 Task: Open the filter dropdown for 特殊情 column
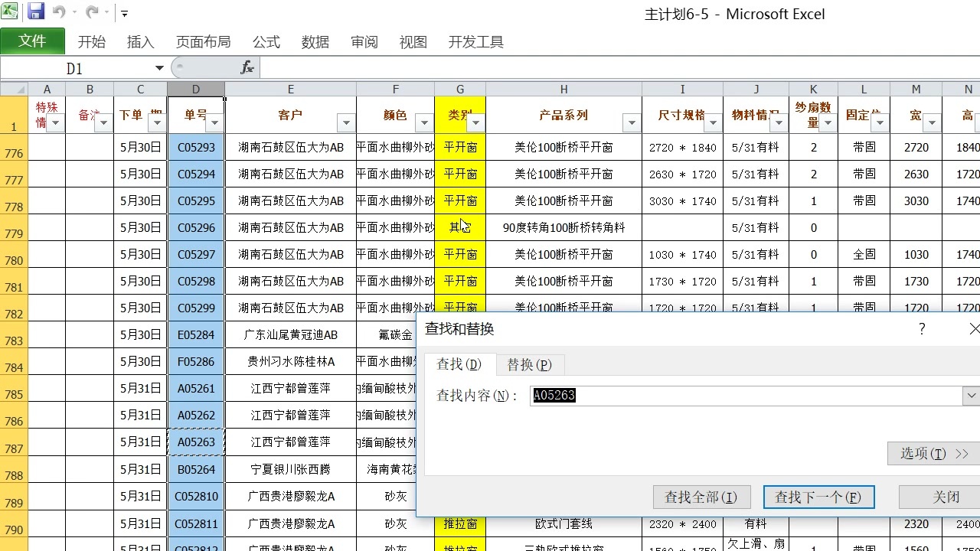point(56,123)
